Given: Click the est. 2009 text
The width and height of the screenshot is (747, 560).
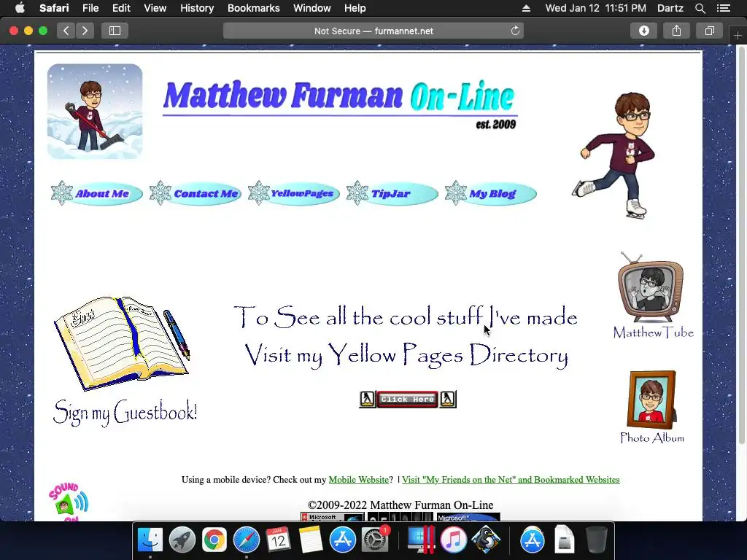Looking at the screenshot, I should (x=495, y=125).
